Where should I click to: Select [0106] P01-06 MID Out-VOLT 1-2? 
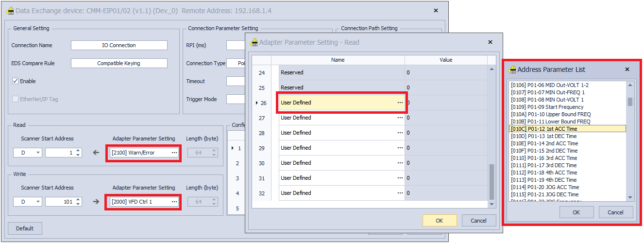click(567, 85)
